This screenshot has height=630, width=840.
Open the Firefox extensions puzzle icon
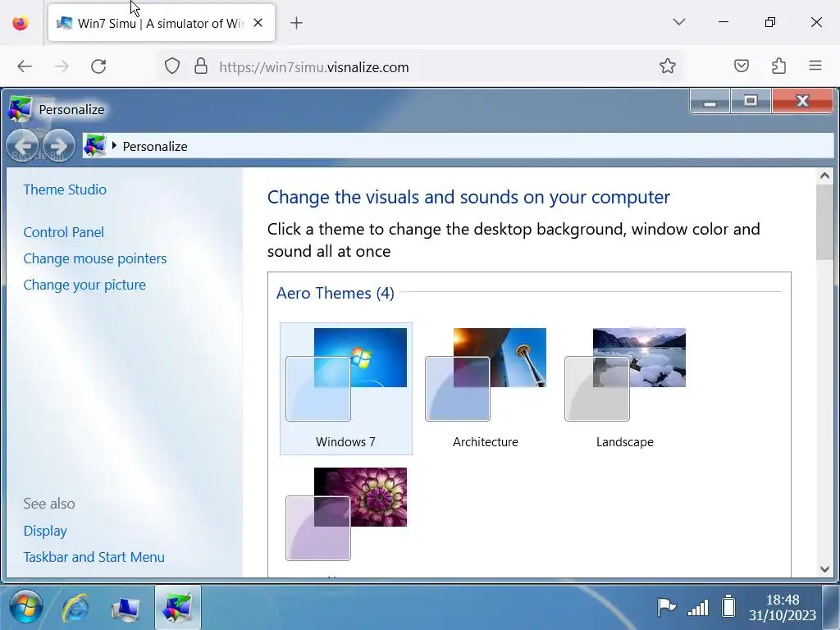click(x=779, y=66)
